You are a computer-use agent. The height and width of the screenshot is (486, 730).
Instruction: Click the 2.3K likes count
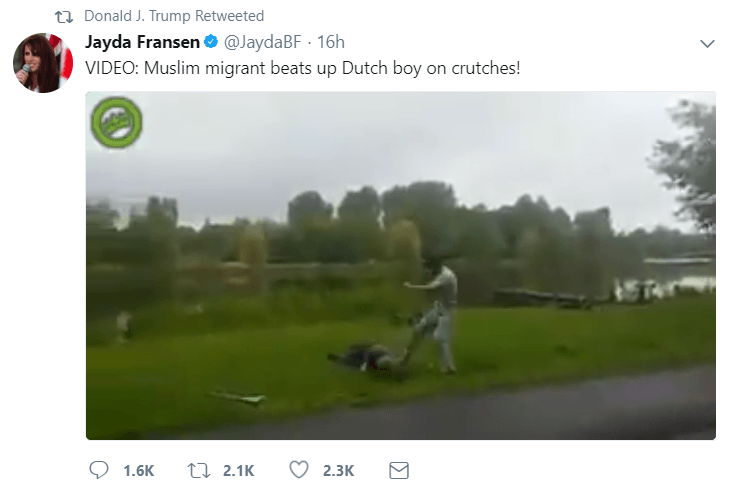tap(338, 471)
